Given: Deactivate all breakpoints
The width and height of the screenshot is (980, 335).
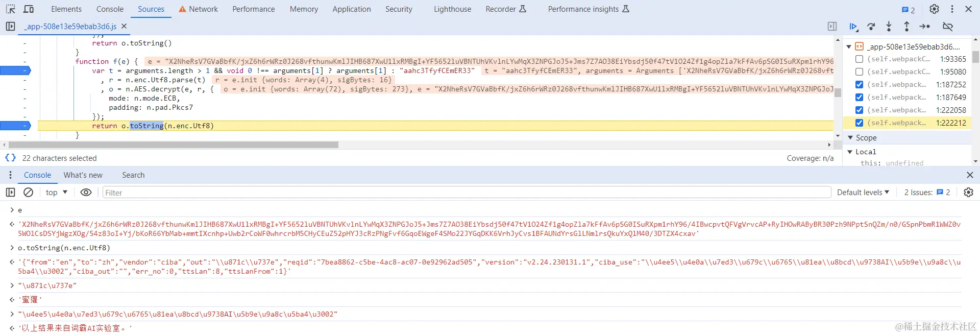Looking at the screenshot, I should pos(948,26).
